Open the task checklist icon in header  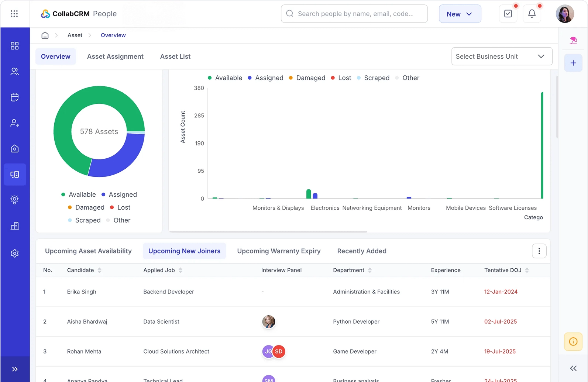click(508, 14)
